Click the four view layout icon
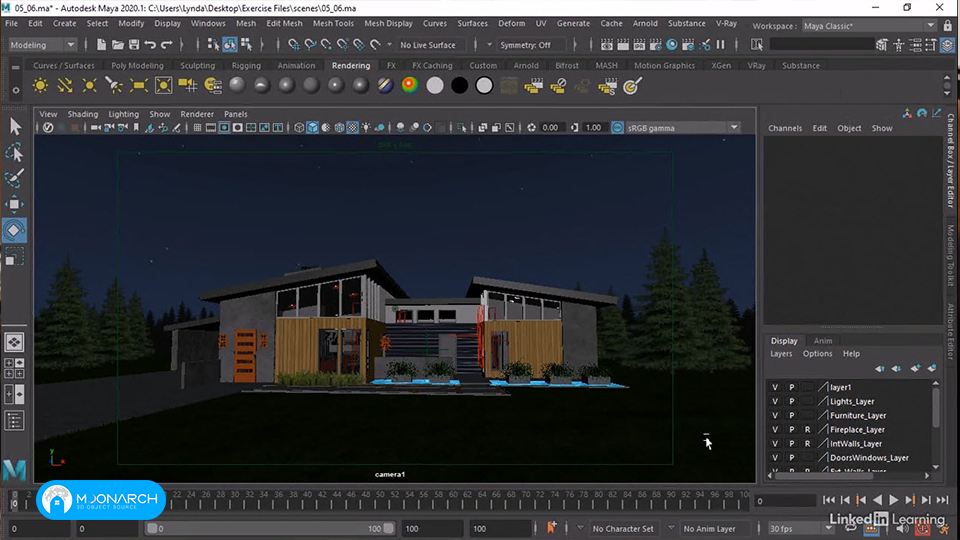The image size is (960, 540). coord(15,369)
